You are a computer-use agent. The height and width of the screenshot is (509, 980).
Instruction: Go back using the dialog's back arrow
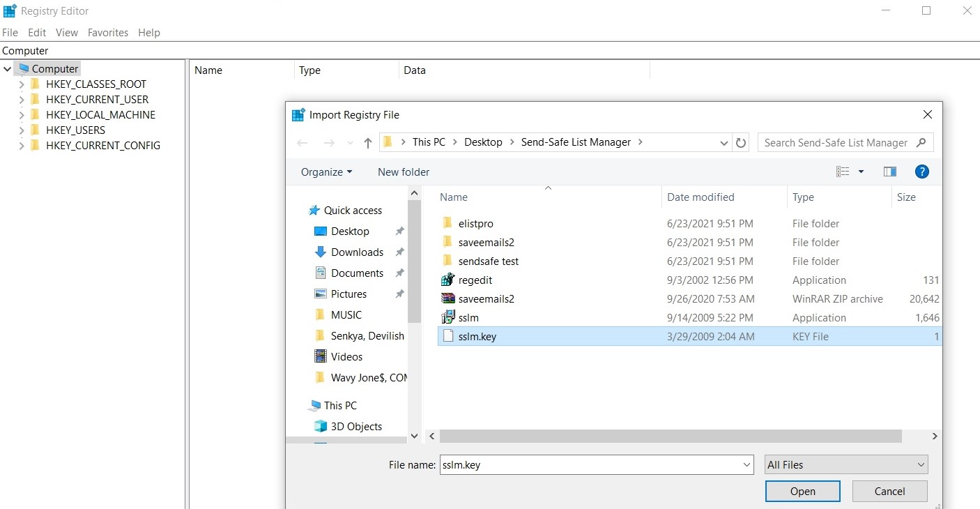[x=303, y=143]
